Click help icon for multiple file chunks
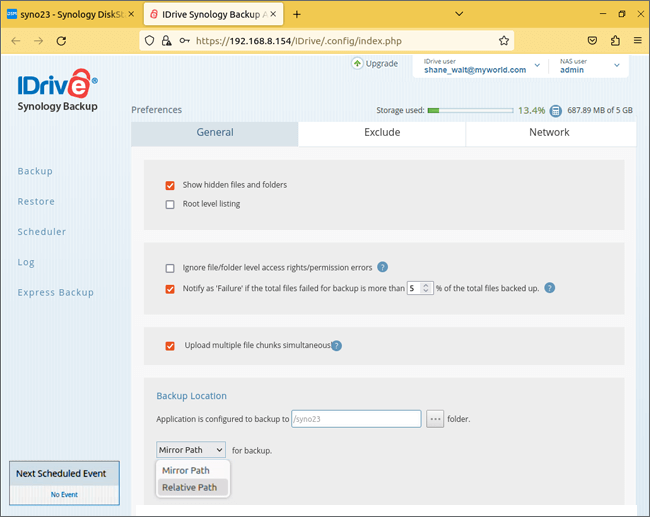The image size is (650, 517). pyautogui.click(x=337, y=346)
